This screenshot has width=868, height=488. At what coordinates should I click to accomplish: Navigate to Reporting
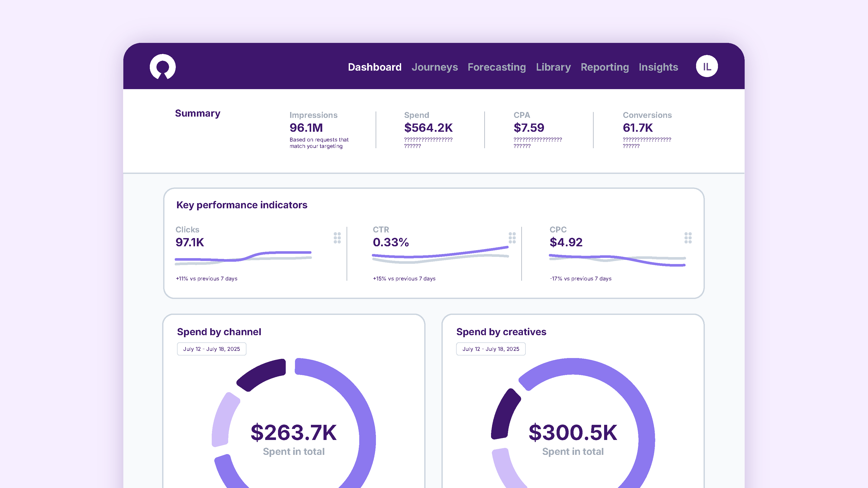point(605,67)
